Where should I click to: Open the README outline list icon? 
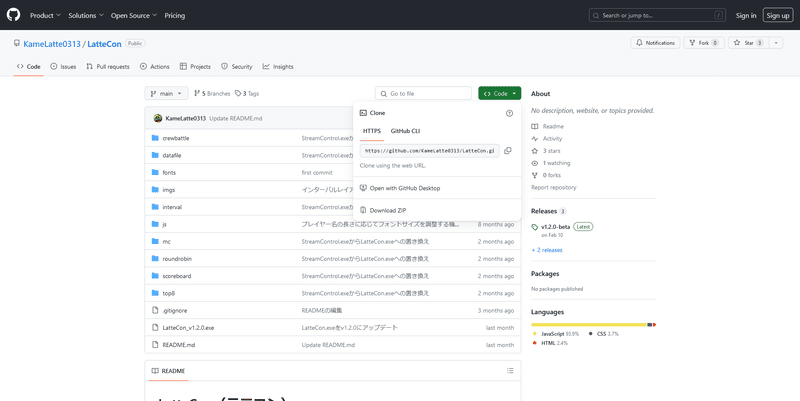tap(510, 371)
